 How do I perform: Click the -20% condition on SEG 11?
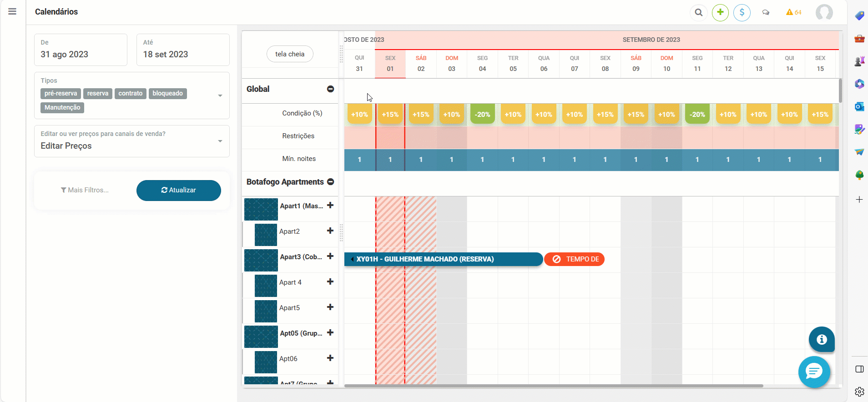[x=697, y=115]
